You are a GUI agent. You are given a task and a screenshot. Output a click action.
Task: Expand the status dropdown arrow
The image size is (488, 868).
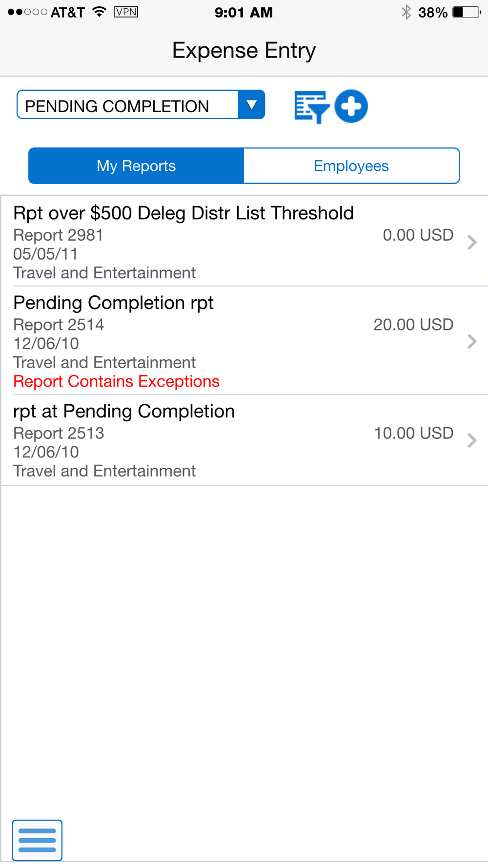252,104
